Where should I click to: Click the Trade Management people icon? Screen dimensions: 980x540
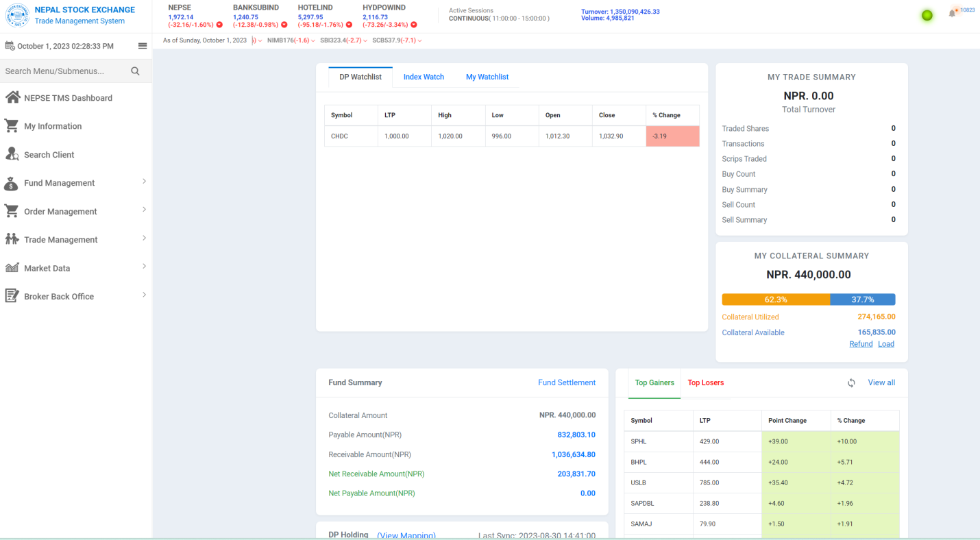(12, 239)
